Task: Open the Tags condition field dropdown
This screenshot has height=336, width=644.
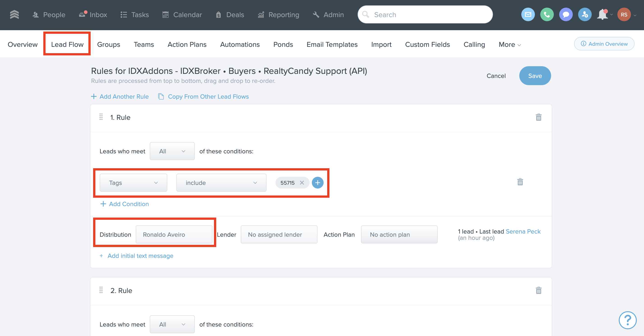Action: (x=133, y=183)
